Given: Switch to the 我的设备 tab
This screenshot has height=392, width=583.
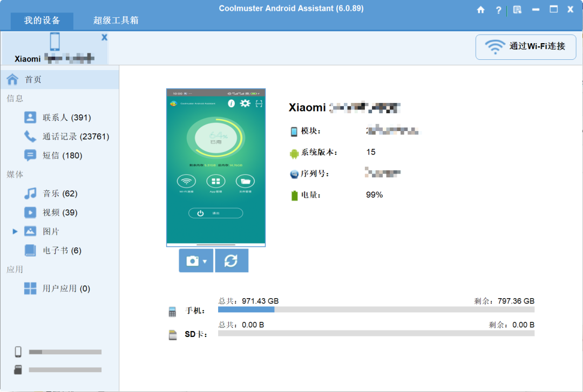Looking at the screenshot, I should pyautogui.click(x=42, y=21).
